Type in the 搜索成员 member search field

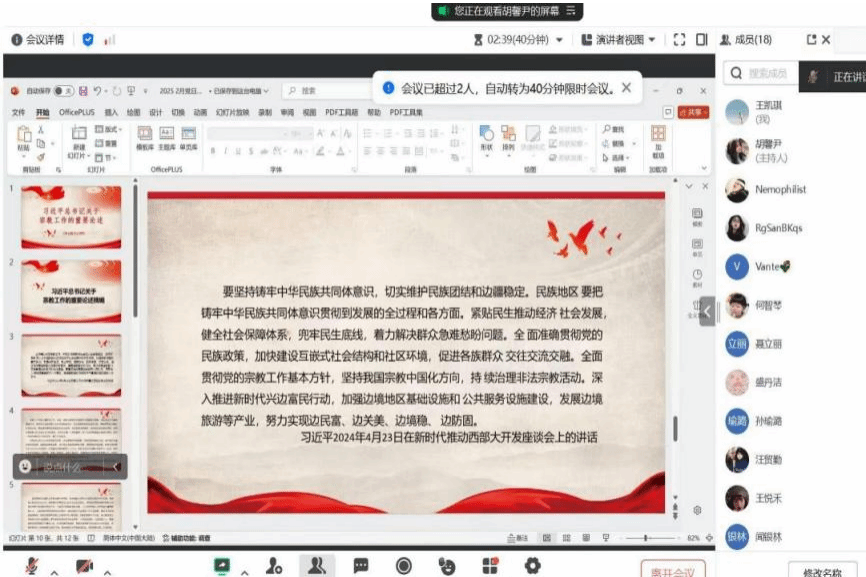pos(768,73)
